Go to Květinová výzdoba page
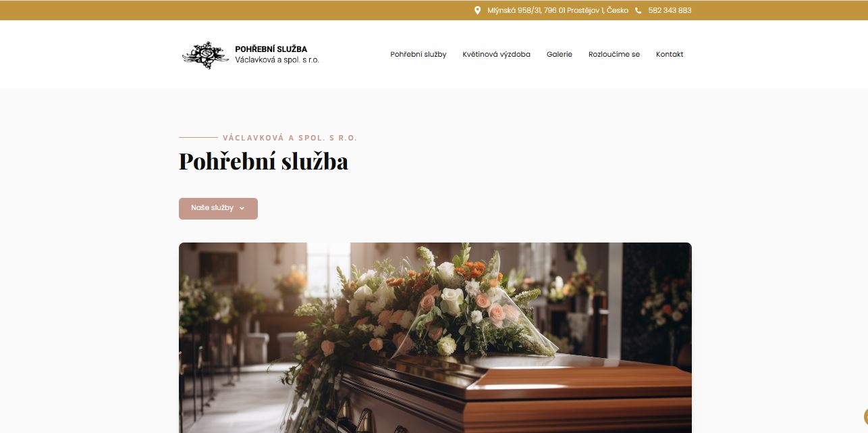The image size is (868, 433). tap(496, 55)
